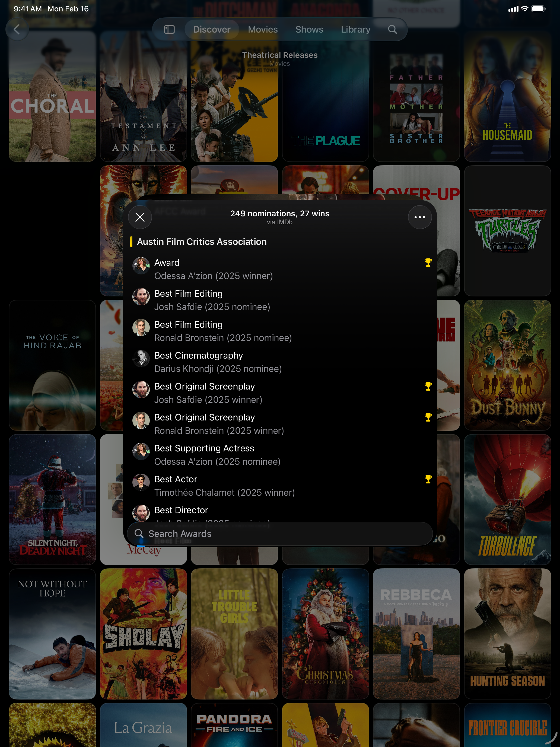Image resolution: width=560 pixels, height=747 pixels.
Task: Select Darius Khondji's avatar in the Best Cinematography row
Action: click(x=141, y=359)
